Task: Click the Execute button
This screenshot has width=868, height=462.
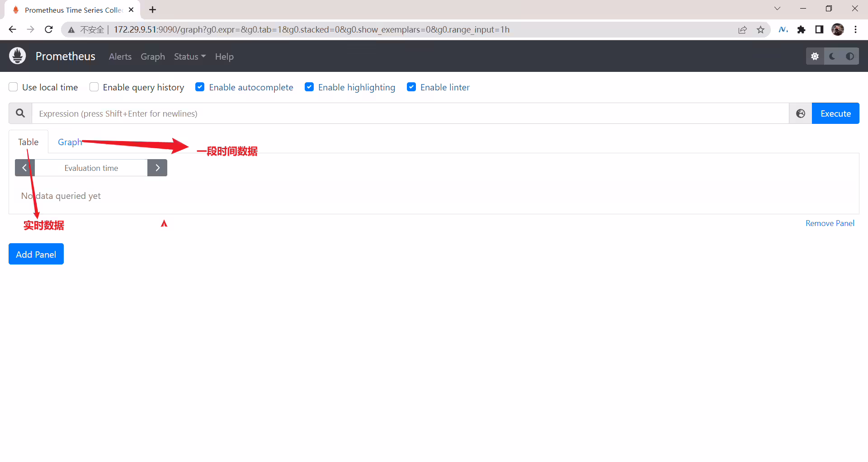Action: tap(835, 113)
